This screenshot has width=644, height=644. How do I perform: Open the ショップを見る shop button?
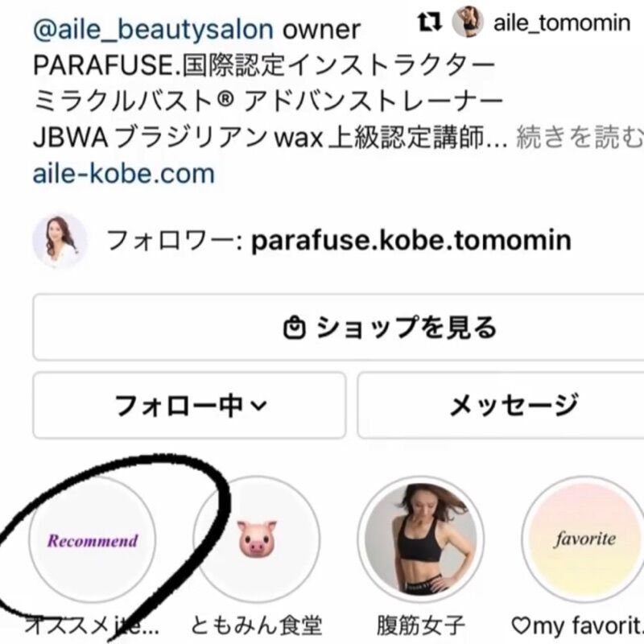click(338, 328)
